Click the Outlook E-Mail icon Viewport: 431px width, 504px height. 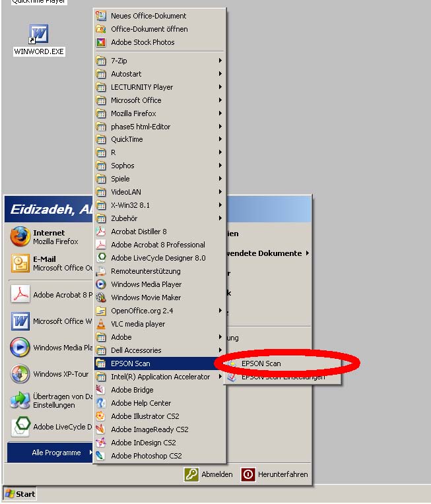pyautogui.click(x=20, y=263)
